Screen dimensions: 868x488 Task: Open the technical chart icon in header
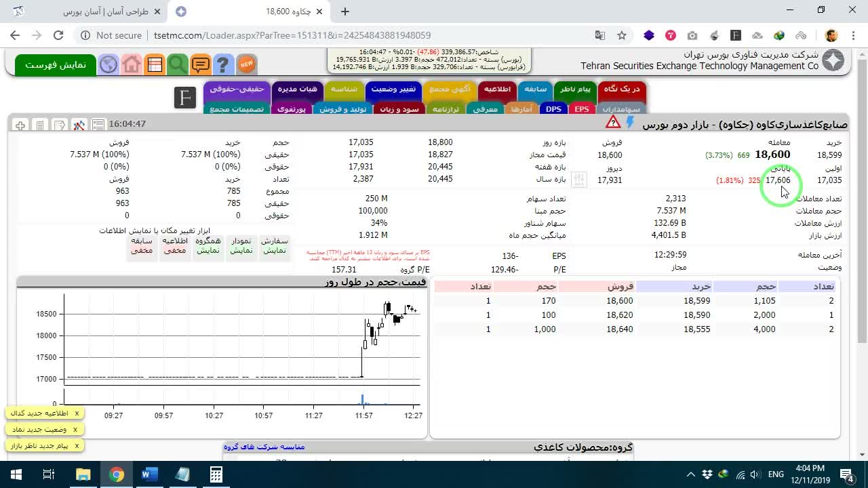pyautogui.click(x=79, y=125)
